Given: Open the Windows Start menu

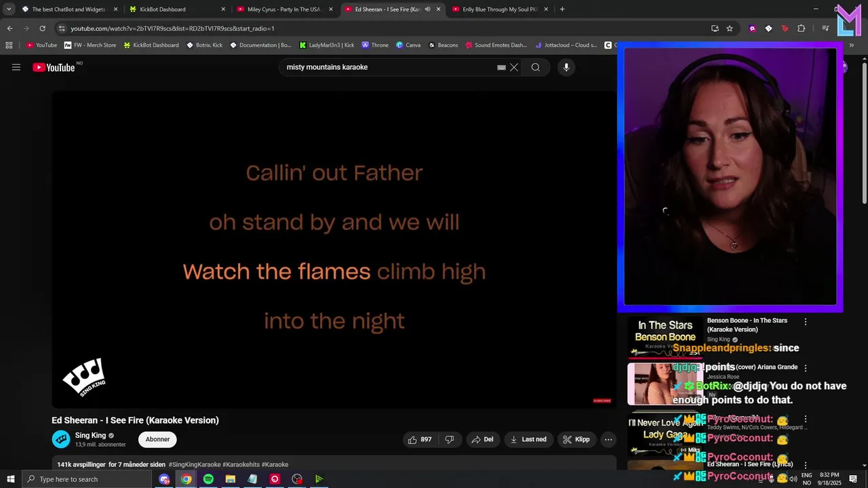Looking at the screenshot, I should pos(10,479).
